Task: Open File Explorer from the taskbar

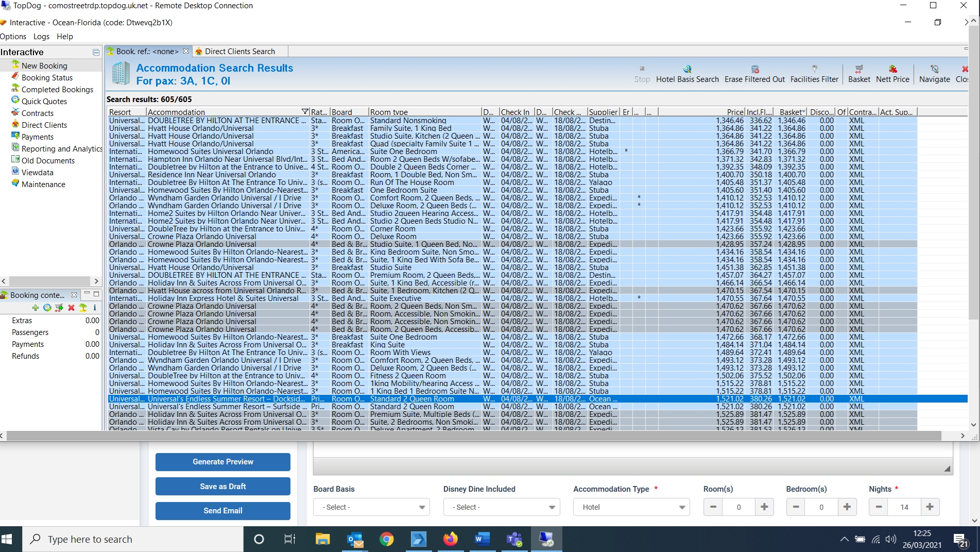Action: pyautogui.click(x=323, y=539)
